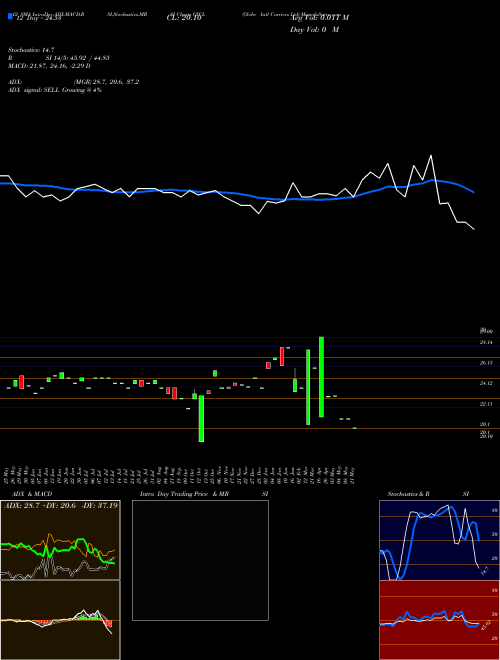Click the 'Stochastics: 14.7' reading
500x660 pixels.
31,50
